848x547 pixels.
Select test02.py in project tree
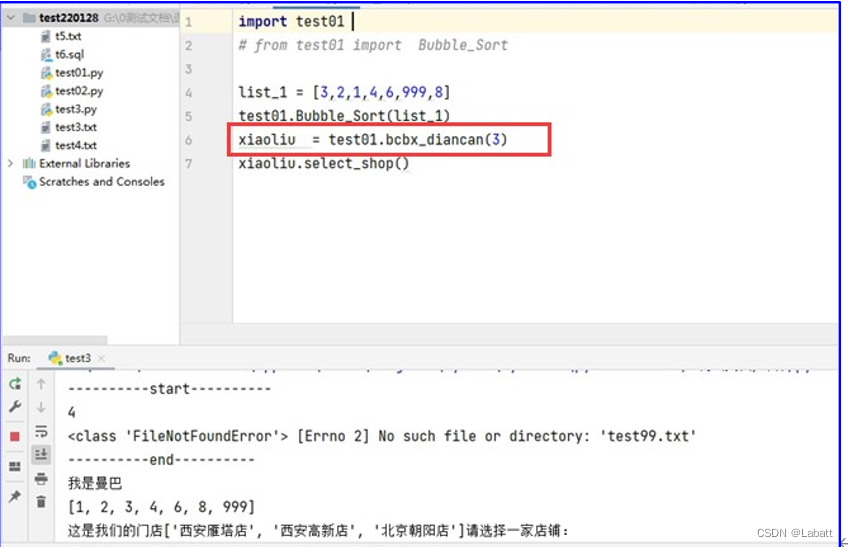(79, 91)
